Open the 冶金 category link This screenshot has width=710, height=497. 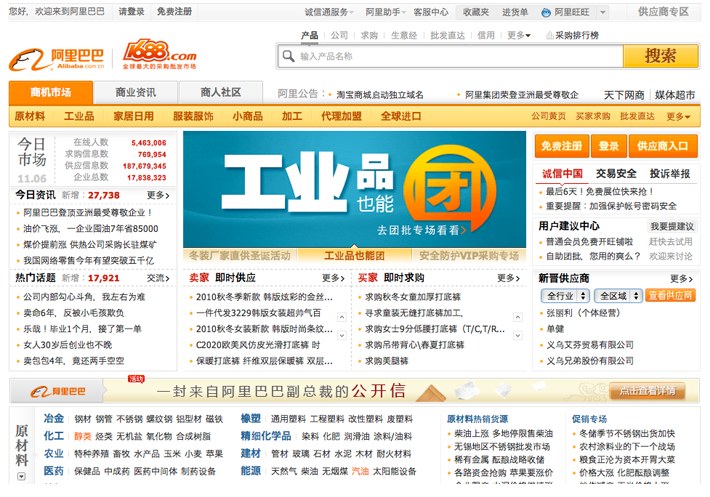[x=53, y=419]
